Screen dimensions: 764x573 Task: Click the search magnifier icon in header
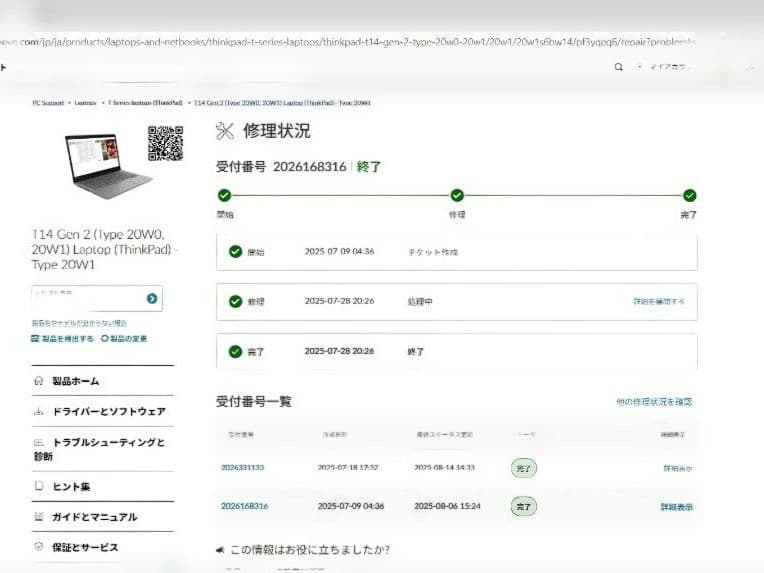618,67
